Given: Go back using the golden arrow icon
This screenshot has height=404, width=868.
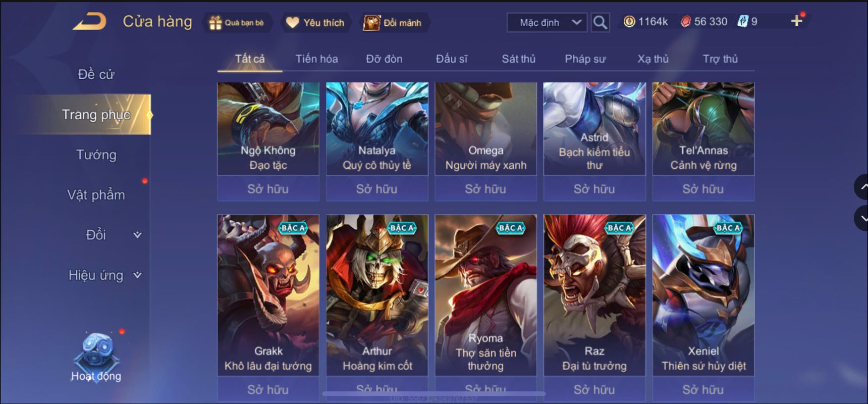Looking at the screenshot, I should [x=89, y=21].
